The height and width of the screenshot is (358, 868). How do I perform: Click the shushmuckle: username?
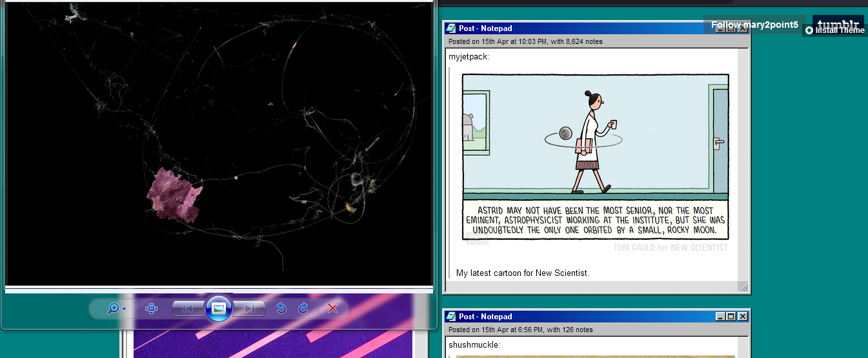(x=474, y=345)
